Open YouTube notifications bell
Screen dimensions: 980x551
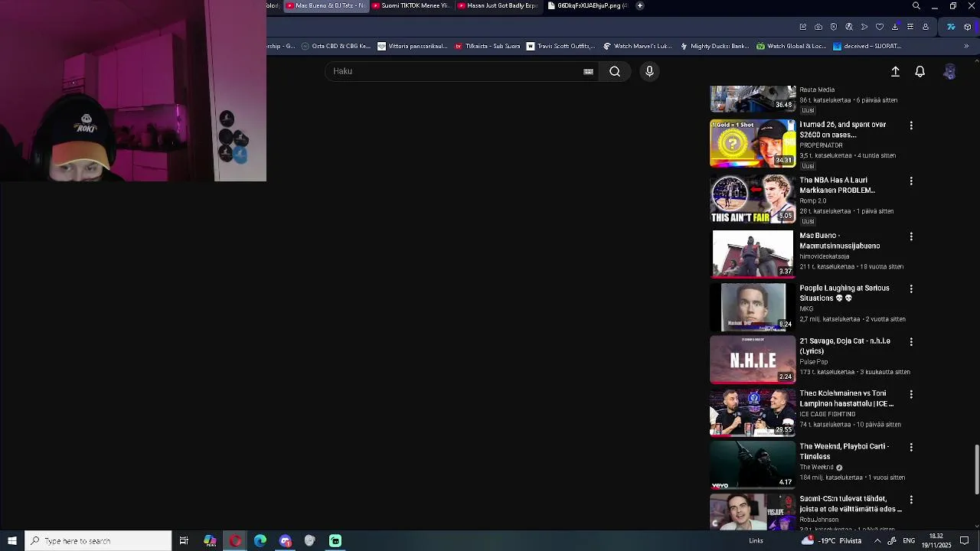pos(920,71)
